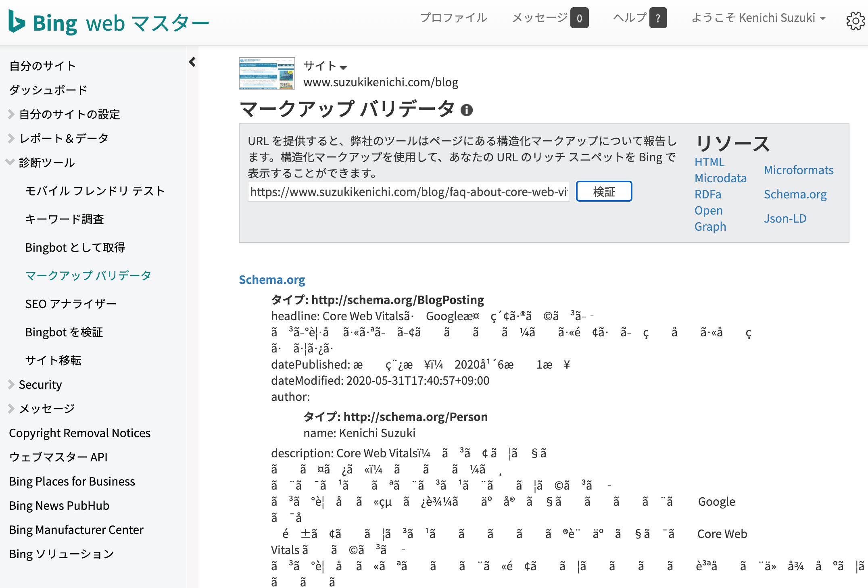This screenshot has width=868, height=588.
Task: Click the Bing web マスター title
Action: click(x=120, y=23)
